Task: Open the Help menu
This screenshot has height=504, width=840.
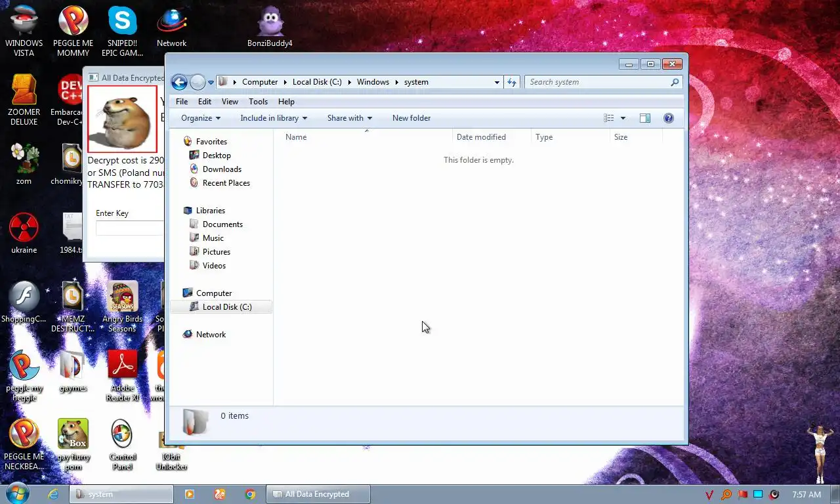Action: [286, 102]
